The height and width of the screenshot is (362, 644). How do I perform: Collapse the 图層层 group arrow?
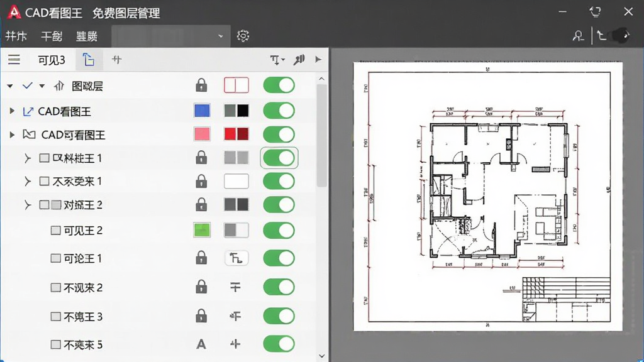(10, 86)
